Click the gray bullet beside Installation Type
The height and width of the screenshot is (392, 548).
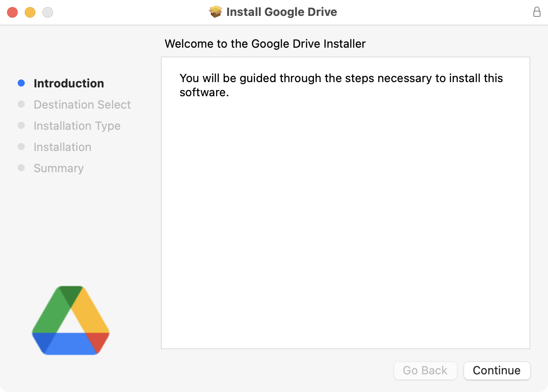21,126
